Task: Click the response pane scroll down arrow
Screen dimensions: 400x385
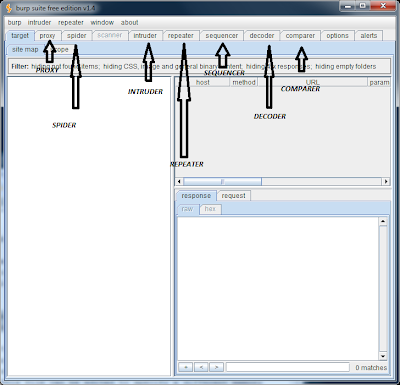Action: pyautogui.click(x=383, y=356)
